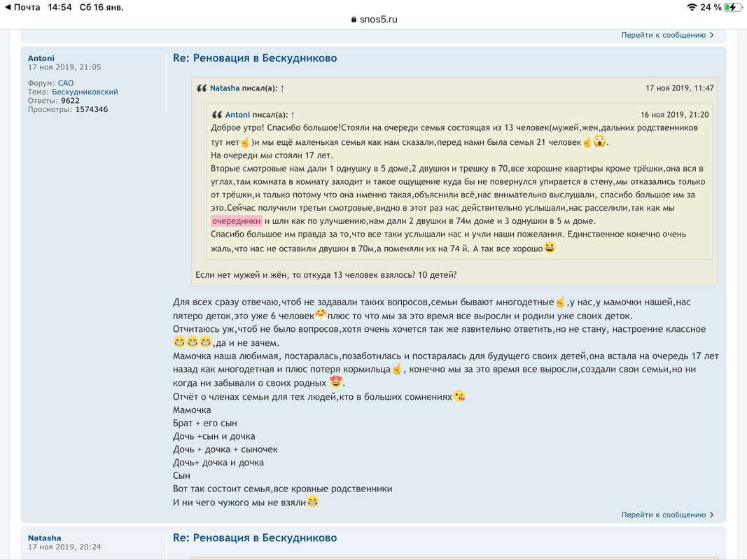Open the Бескудниковский topic link

(85, 92)
